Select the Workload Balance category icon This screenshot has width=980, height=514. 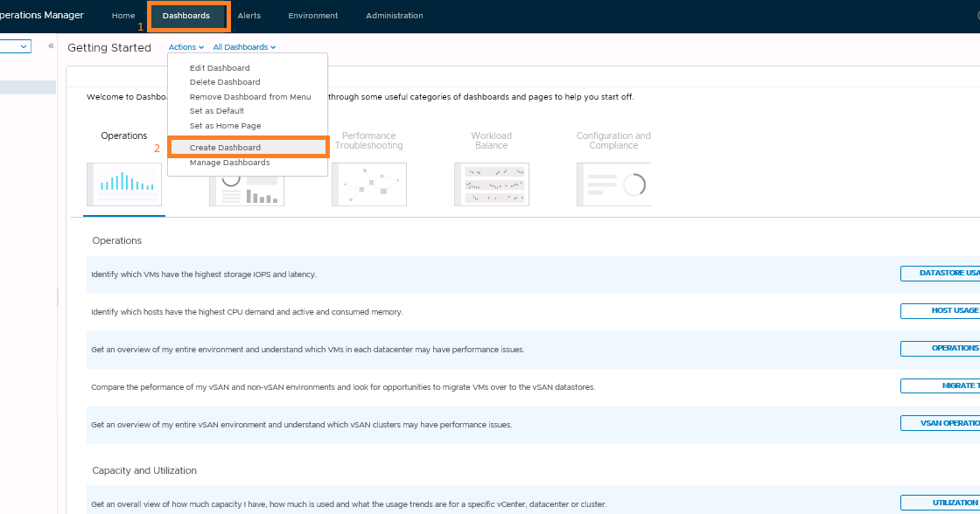[x=491, y=184]
